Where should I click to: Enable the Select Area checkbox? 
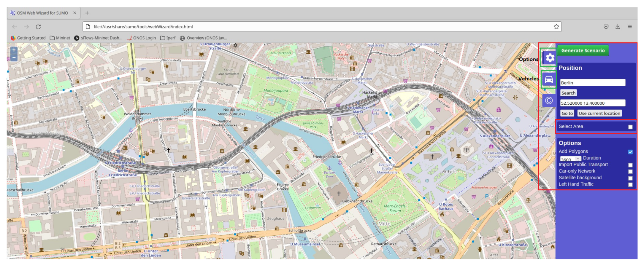[630, 127]
